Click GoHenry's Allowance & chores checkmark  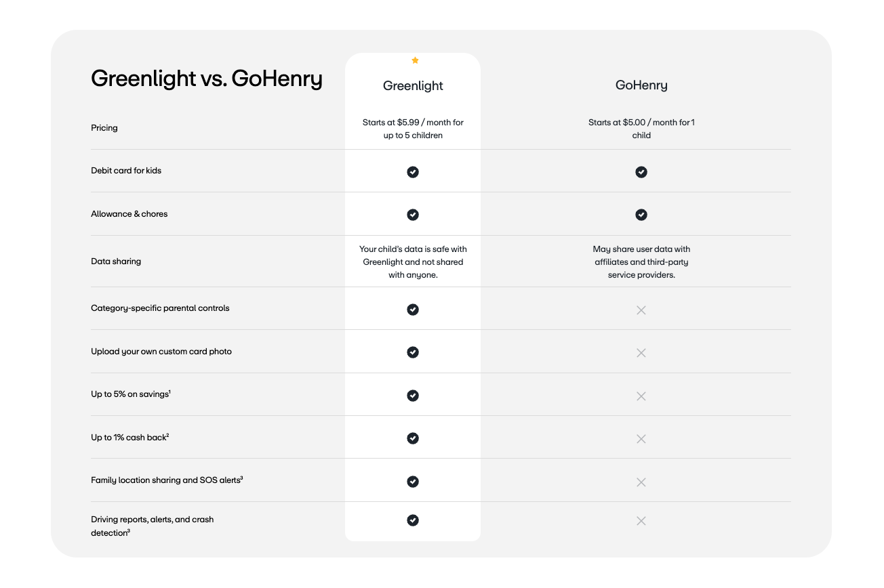(641, 215)
